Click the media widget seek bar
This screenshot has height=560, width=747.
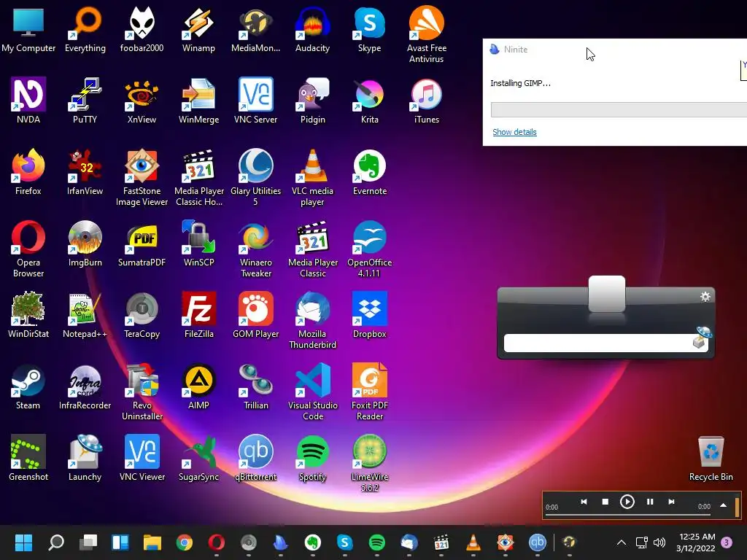tap(628, 514)
